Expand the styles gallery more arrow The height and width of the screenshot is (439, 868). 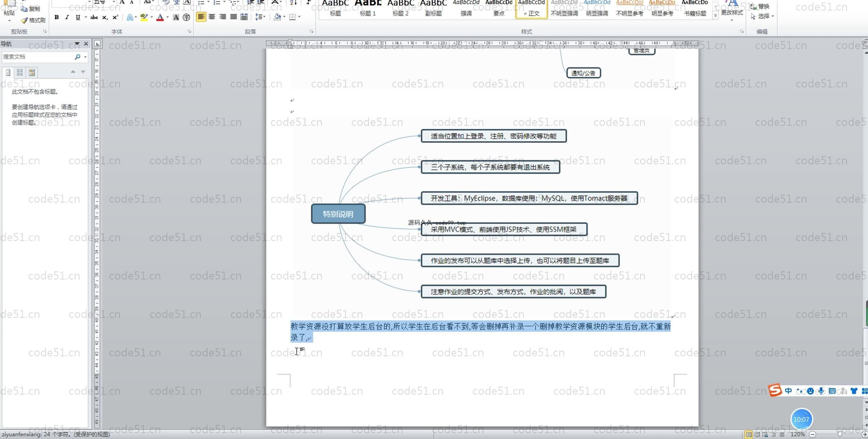coord(715,16)
